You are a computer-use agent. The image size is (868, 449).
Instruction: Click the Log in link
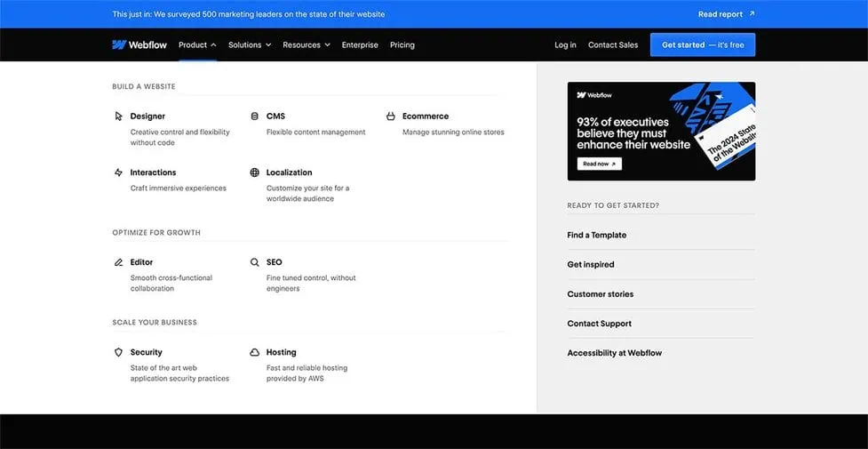pyautogui.click(x=565, y=44)
